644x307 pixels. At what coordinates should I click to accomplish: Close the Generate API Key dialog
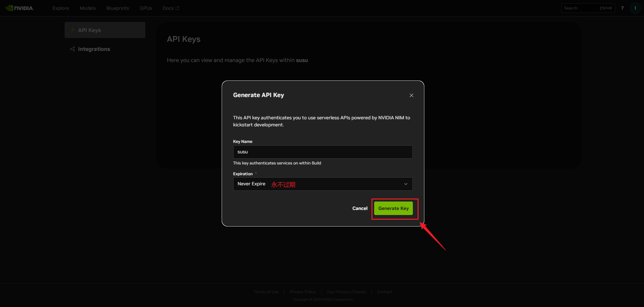click(x=411, y=95)
